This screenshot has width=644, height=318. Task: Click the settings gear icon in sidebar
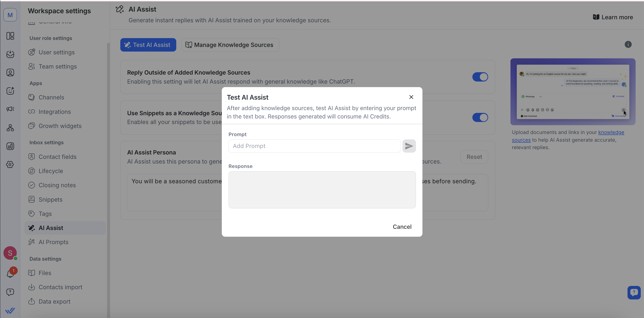[10, 164]
